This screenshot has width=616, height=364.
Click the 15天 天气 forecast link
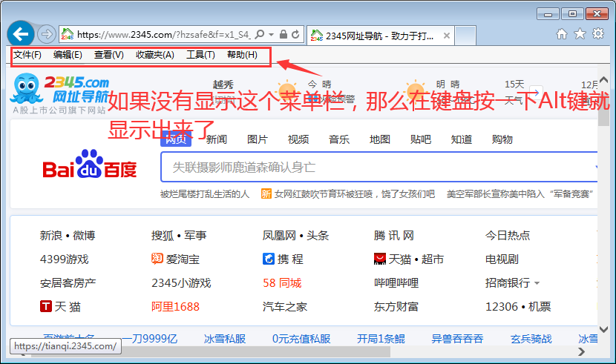pos(514,92)
